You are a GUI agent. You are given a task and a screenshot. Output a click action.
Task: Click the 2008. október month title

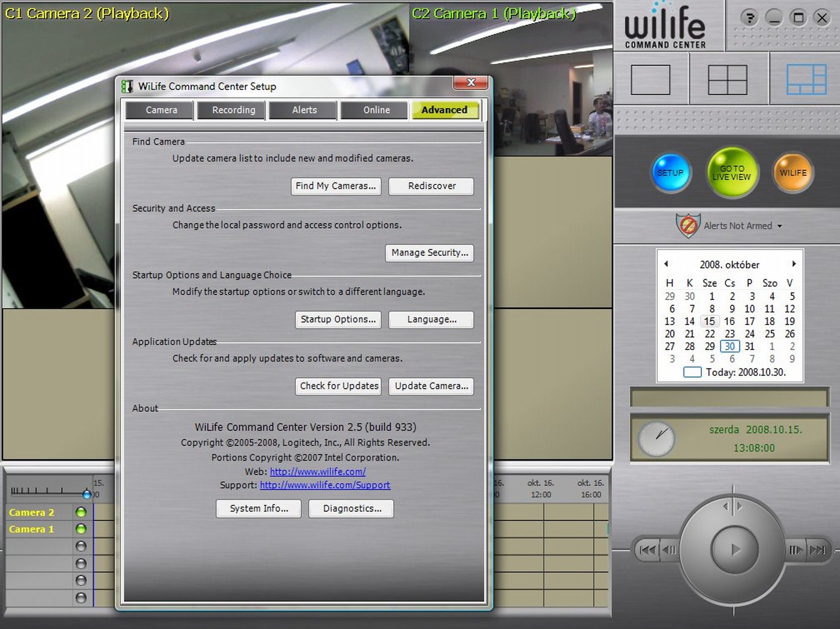pyautogui.click(x=729, y=264)
